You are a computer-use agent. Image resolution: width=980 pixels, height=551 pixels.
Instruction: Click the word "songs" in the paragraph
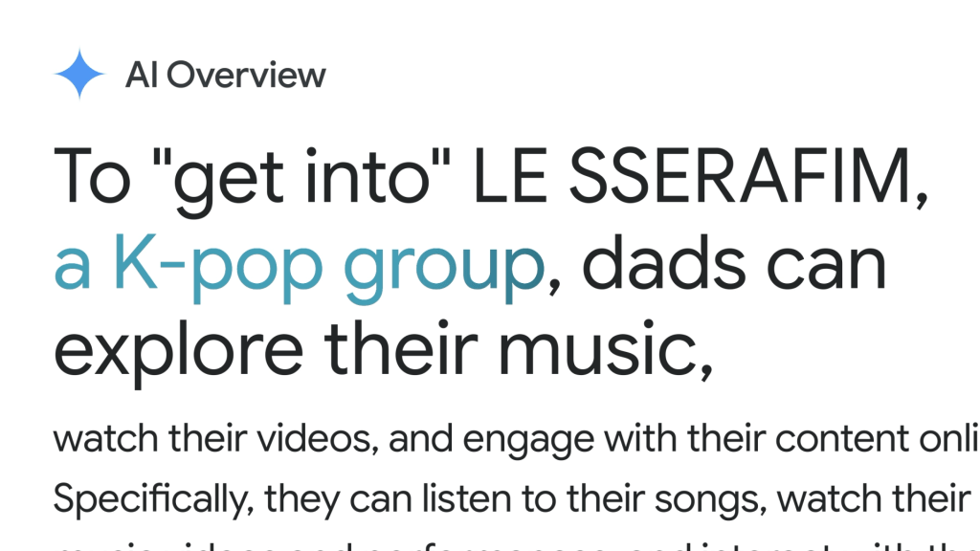pyautogui.click(x=714, y=499)
